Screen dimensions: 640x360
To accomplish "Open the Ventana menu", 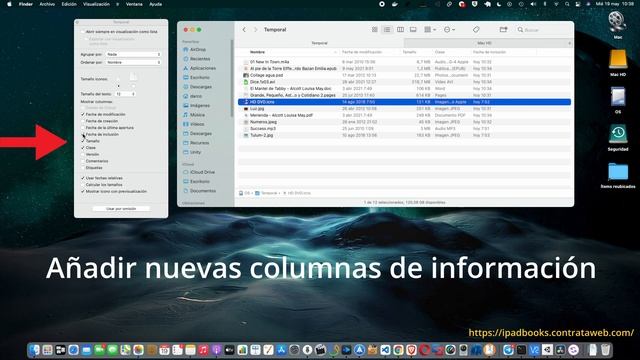I will (x=134, y=4).
